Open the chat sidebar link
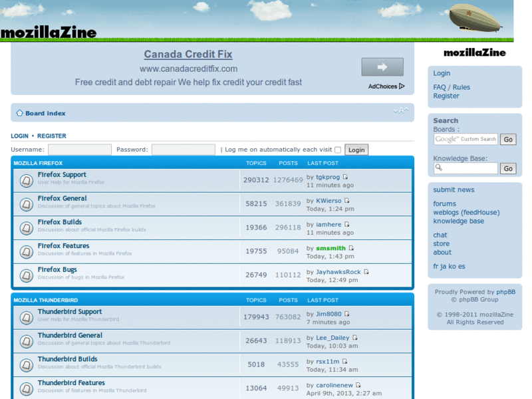 point(440,235)
